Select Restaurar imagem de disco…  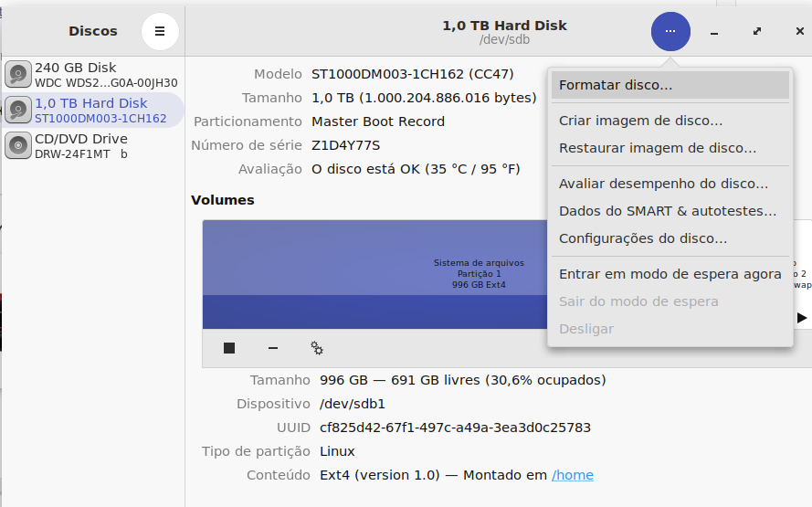(x=670, y=148)
